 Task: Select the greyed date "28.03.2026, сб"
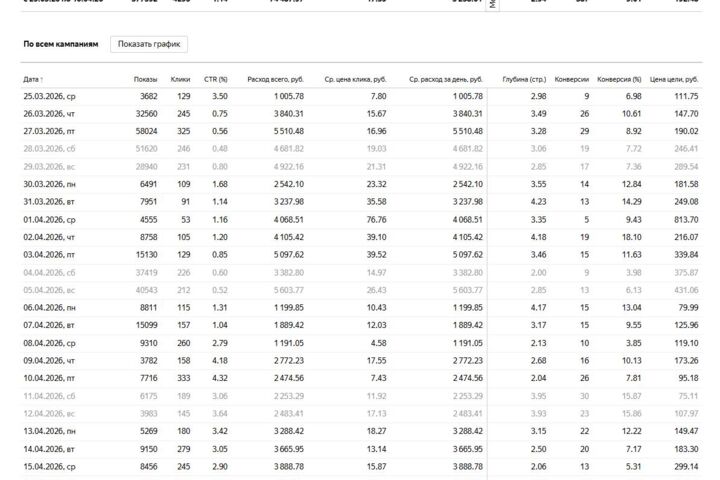49,149
